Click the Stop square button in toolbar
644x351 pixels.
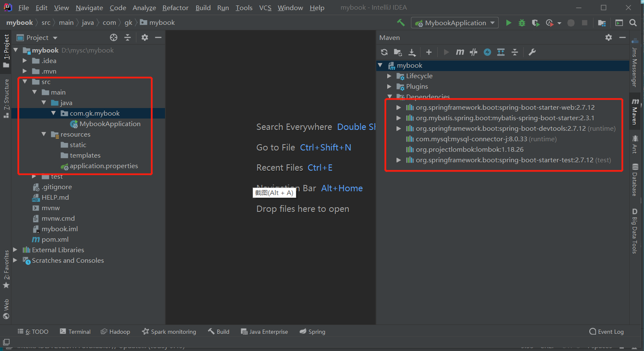(585, 23)
